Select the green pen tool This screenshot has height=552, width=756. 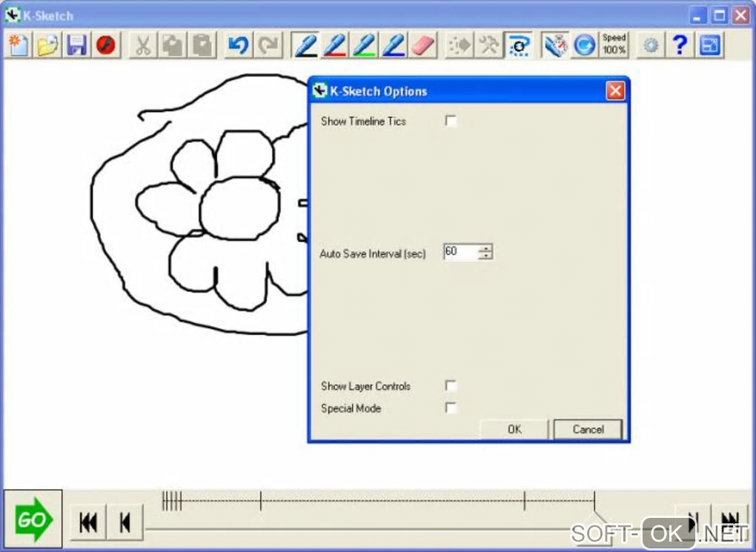364,45
